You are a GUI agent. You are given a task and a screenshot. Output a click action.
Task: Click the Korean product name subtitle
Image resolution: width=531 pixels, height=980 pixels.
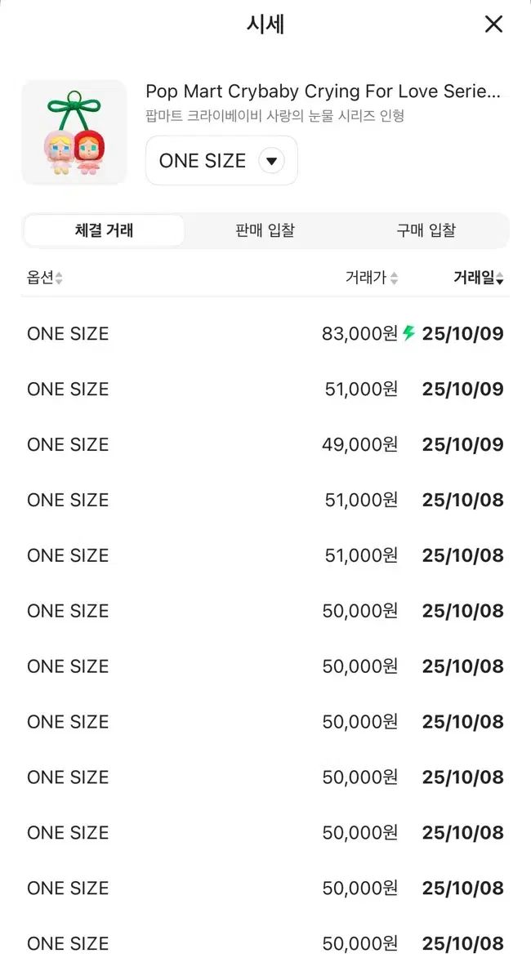point(274,116)
